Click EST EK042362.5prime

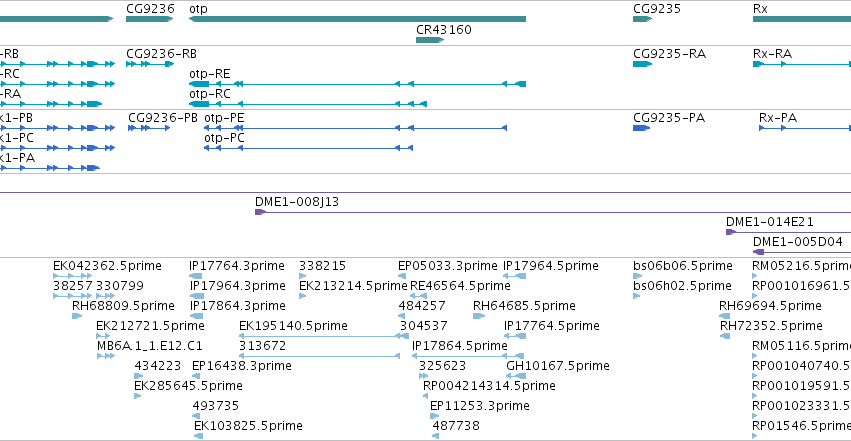click(x=73, y=276)
